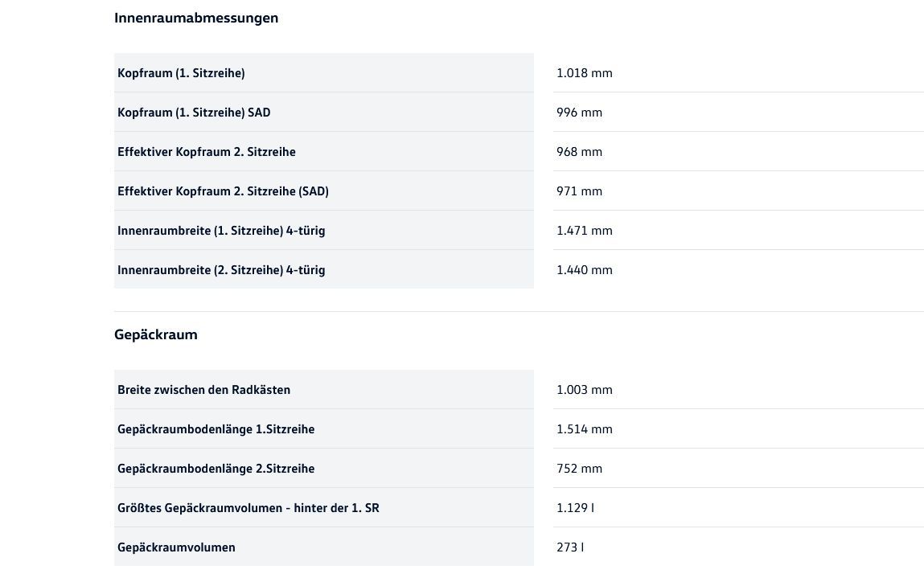Click Breite zwischen den Radkästen label

tap(203, 390)
